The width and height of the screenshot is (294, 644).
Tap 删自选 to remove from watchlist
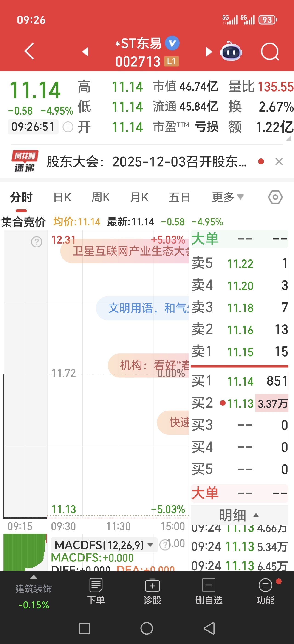(209, 591)
